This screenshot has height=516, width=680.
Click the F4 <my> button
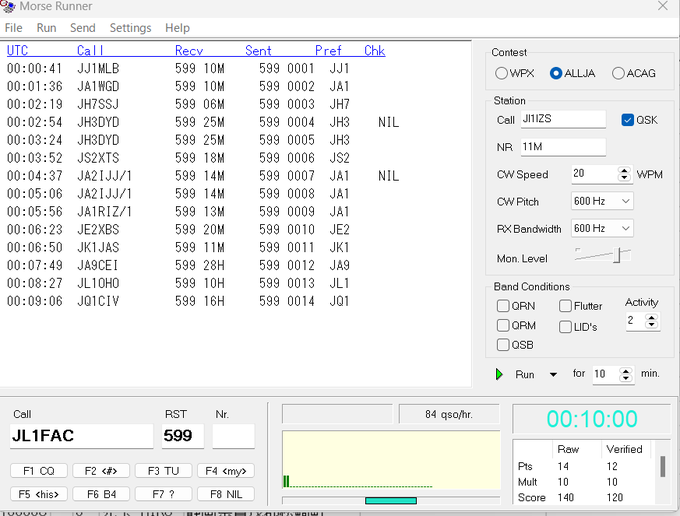226,471
